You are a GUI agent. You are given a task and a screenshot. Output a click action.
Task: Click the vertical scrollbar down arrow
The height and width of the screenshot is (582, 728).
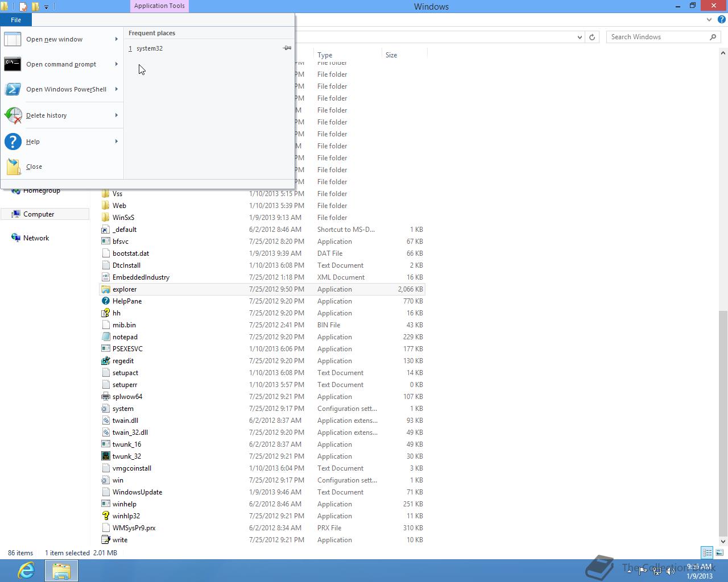click(x=723, y=541)
